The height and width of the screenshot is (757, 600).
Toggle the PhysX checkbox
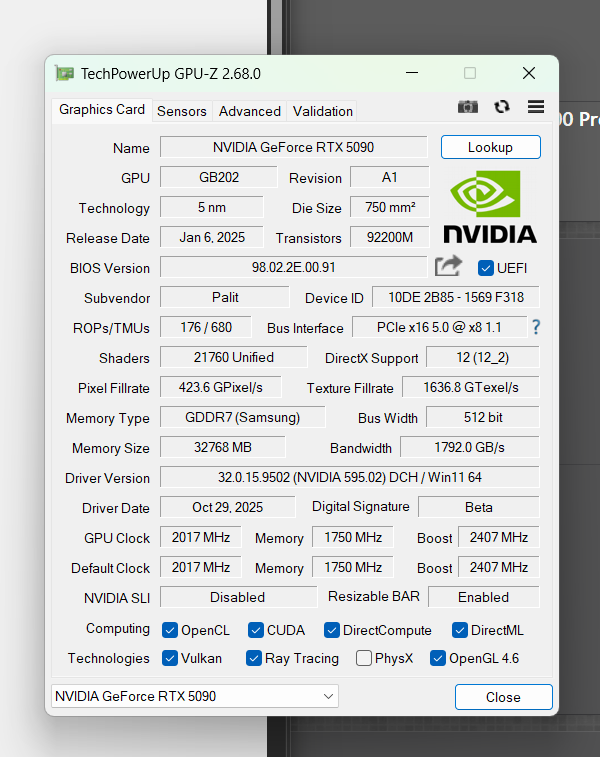(364, 658)
